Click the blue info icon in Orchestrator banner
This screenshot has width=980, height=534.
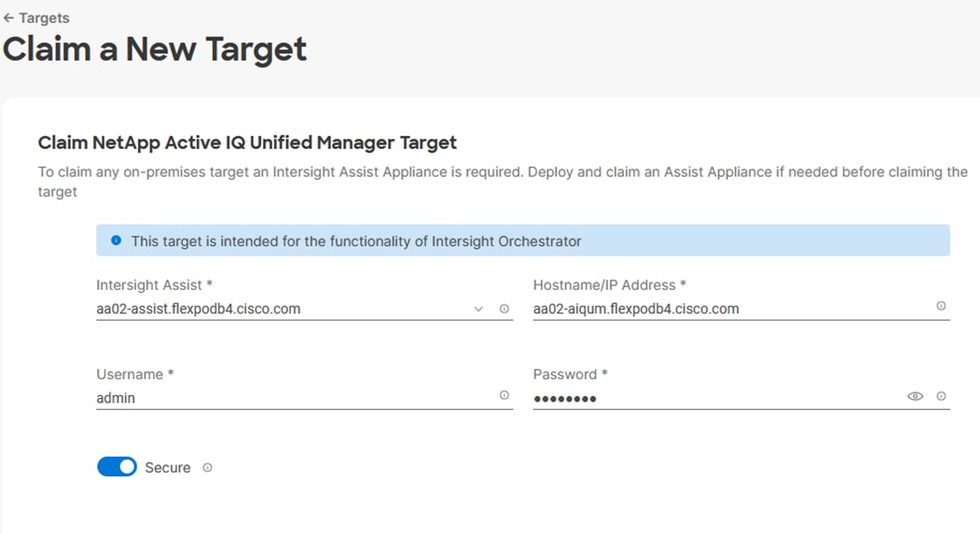(116, 240)
